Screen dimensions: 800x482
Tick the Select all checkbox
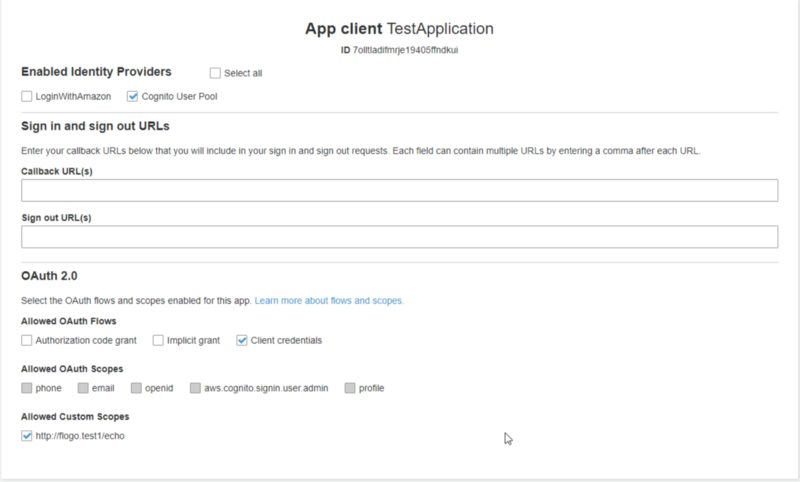[x=215, y=73]
